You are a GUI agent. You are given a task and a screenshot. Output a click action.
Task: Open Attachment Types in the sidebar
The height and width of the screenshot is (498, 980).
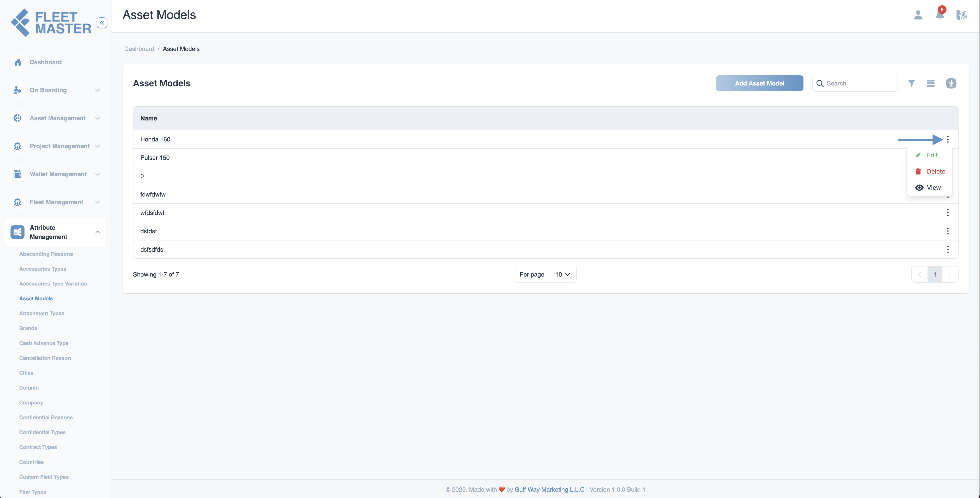pyautogui.click(x=42, y=313)
